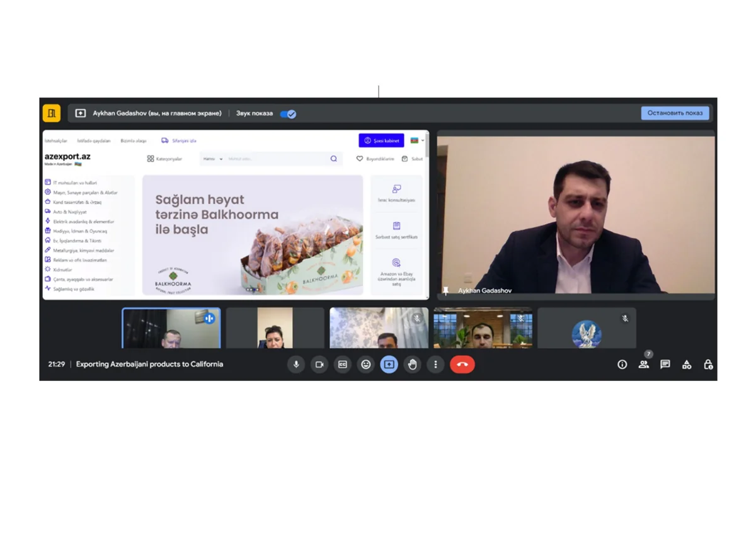Open the İstehsalçılar top menu item
The image size is (756, 534).
pos(56,140)
